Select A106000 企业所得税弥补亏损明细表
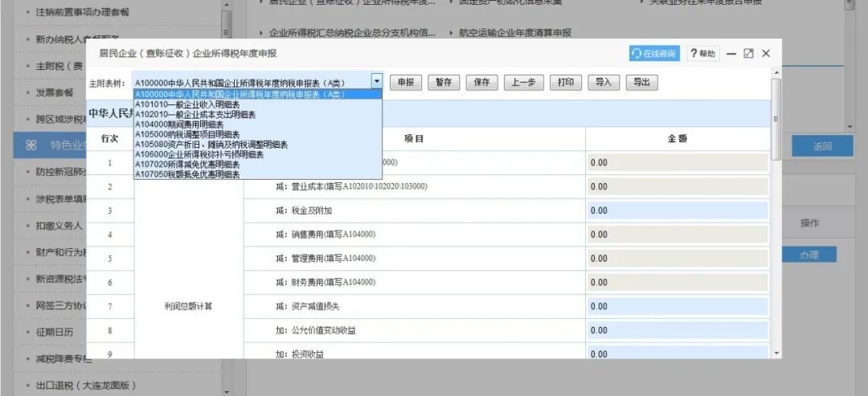 pyautogui.click(x=258, y=154)
